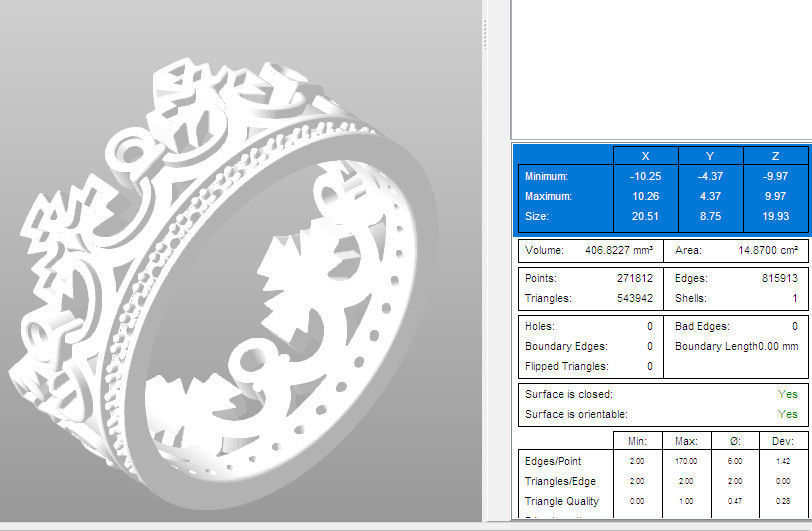Viewport: 812px width, 531px height.
Task: Select points count 271812
Action: point(635,278)
